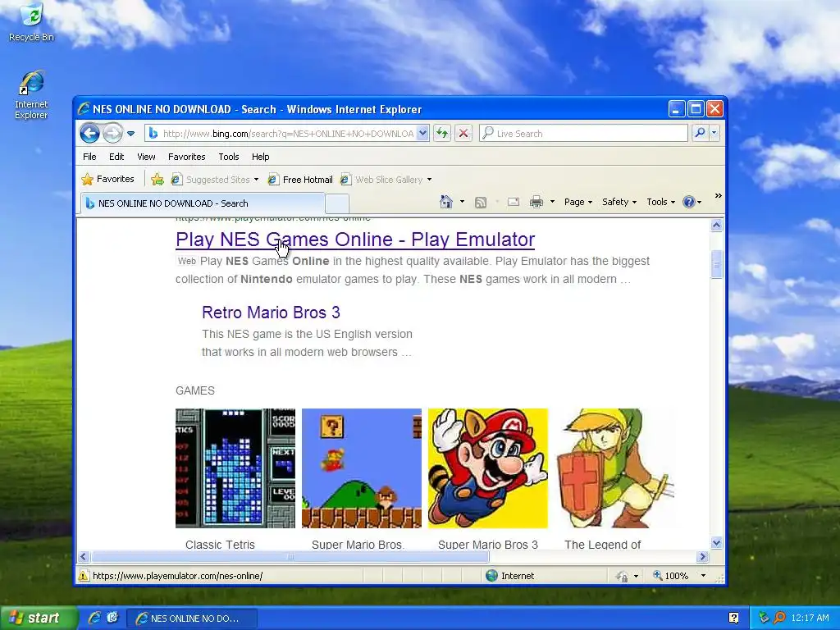The image size is (840, 630).
Task: Open the Suggested Sites dropdown
Action: coord(214,180)
